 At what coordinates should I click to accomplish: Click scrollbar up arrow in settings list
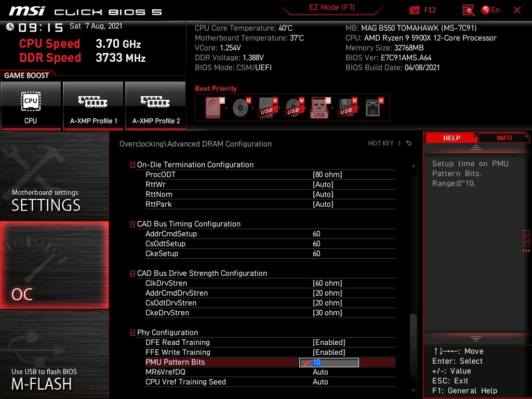coord(413,166)
